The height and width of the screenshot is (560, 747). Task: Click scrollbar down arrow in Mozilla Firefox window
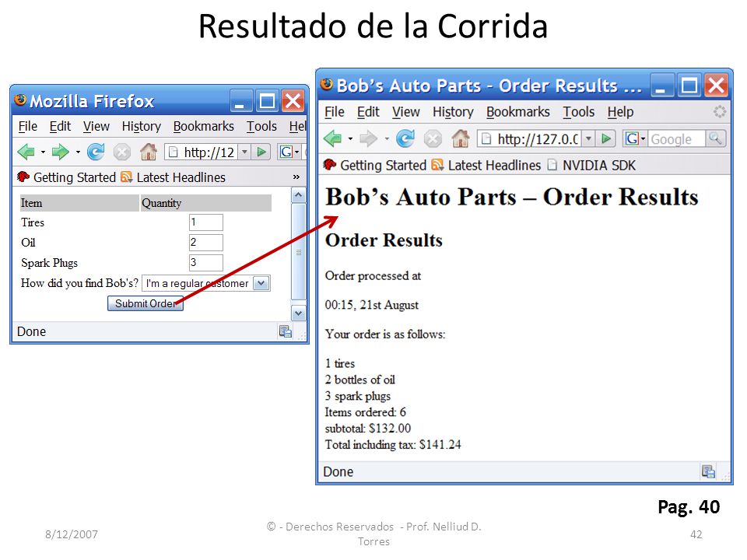tap(298, 313)
